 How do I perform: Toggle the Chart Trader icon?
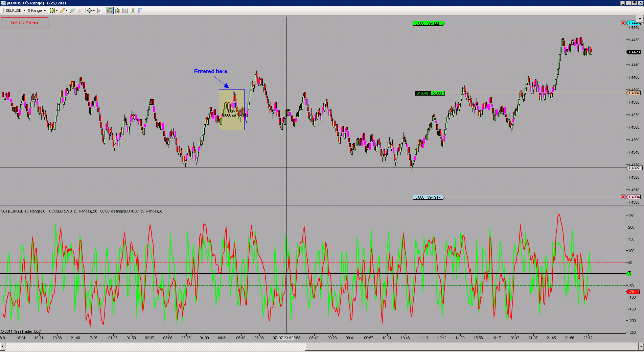click(109, 10)
